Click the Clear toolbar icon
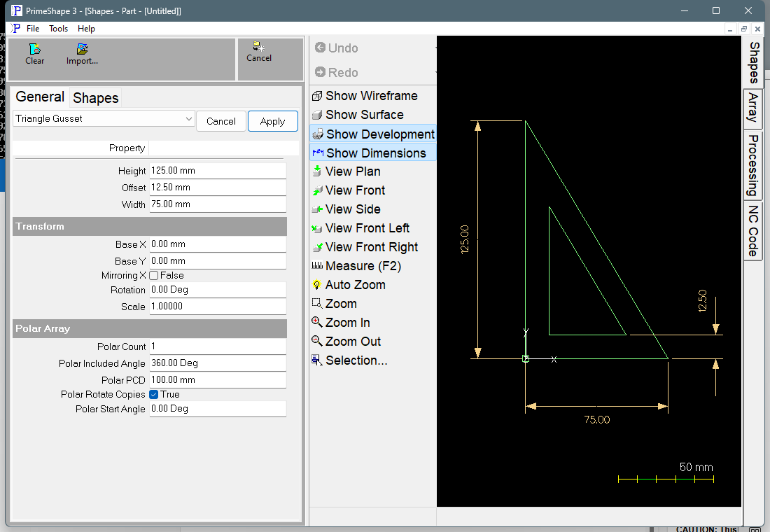The image size is (770, 532). pyautogui.click(x=35, y=49)
